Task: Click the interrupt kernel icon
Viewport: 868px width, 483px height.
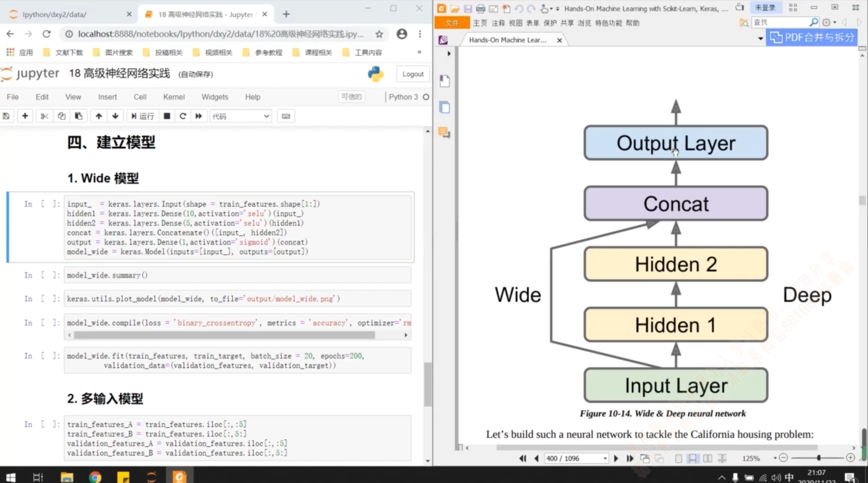Action: coord(167,116)
